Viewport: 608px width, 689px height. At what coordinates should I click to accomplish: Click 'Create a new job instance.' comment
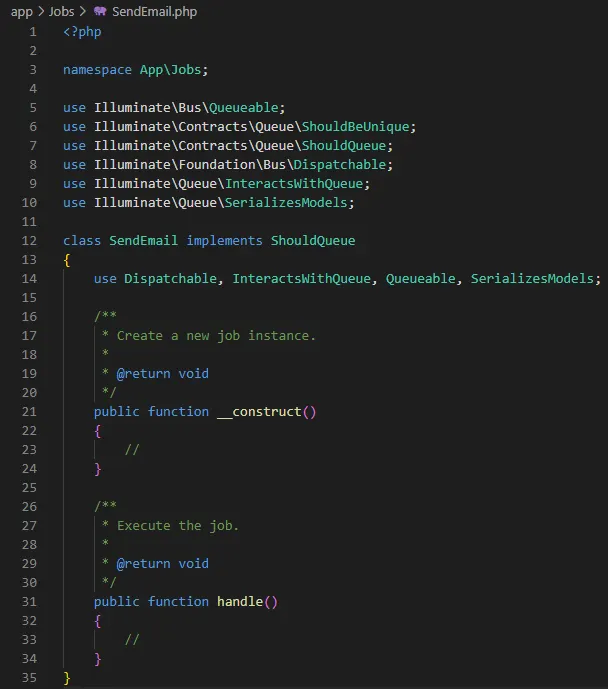point(216,336)
